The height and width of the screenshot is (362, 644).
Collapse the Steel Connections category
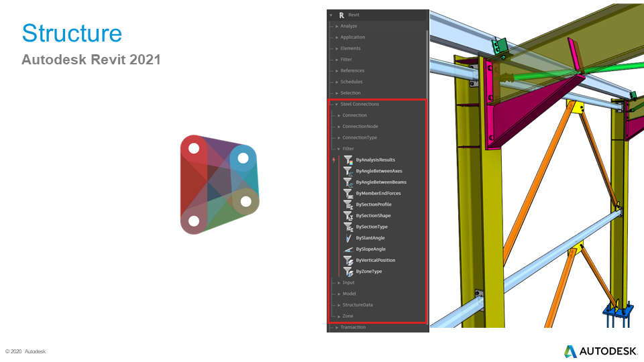click(337, 105)
